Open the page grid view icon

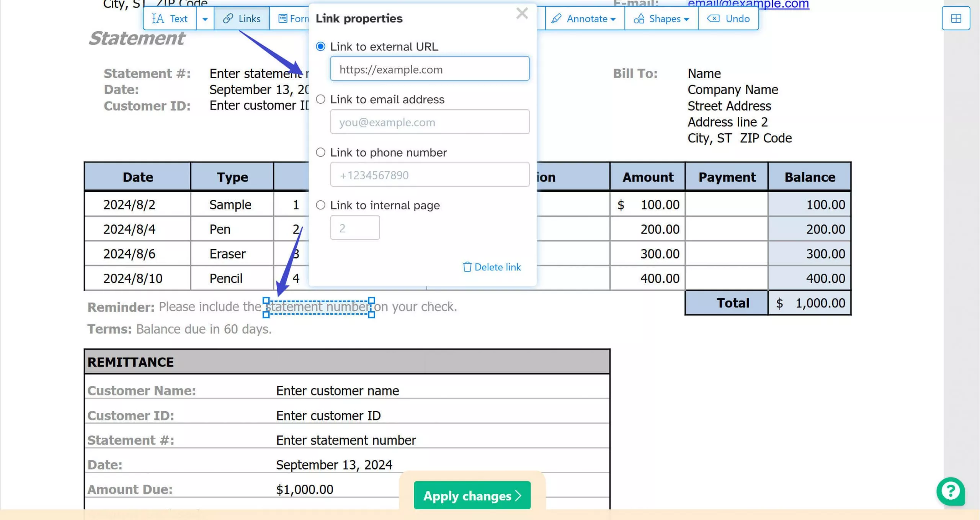click(x=956, y=18)
